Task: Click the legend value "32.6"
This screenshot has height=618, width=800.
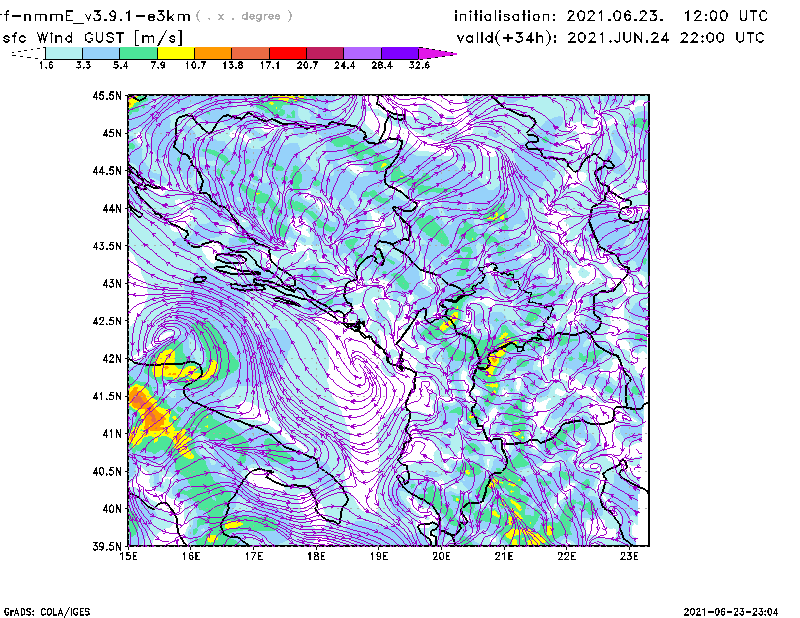Action: point(419,65)
